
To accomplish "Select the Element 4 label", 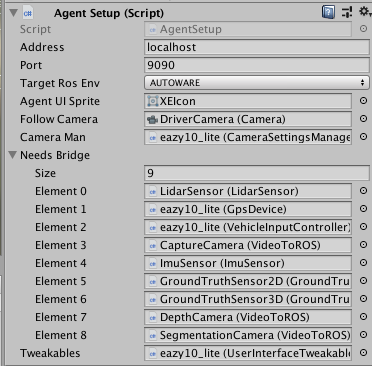I will (61, 263).
